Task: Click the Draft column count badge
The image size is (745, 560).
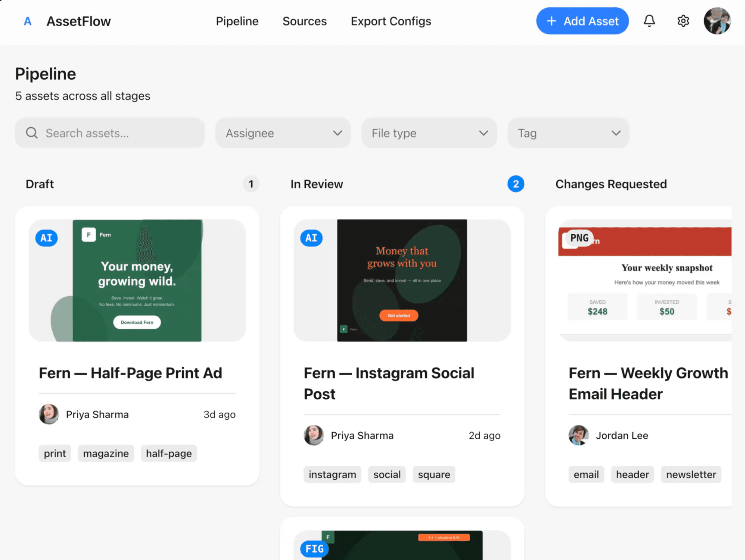Action: [x=251, y=184]
